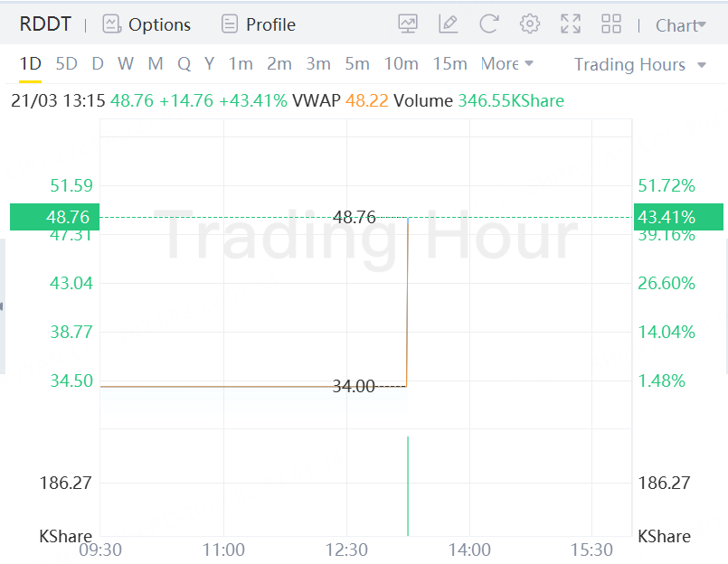Click the 43.41% percentage change tag
The height and width of the screenshot is (564, 728).
(x=679, y=217)
